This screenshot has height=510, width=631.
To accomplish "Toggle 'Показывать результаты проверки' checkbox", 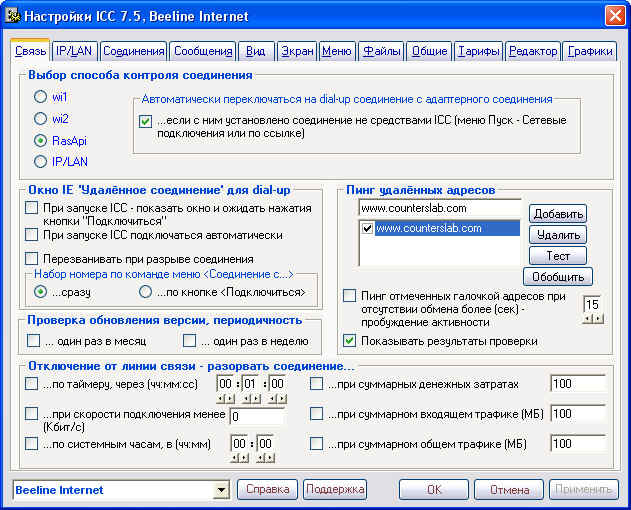I will pyautogui.click(x=349, y=341).
